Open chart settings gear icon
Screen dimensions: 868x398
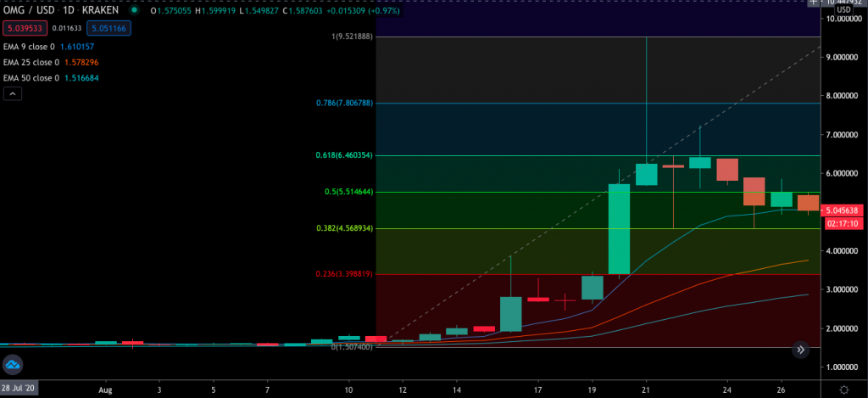coord(843,388)
